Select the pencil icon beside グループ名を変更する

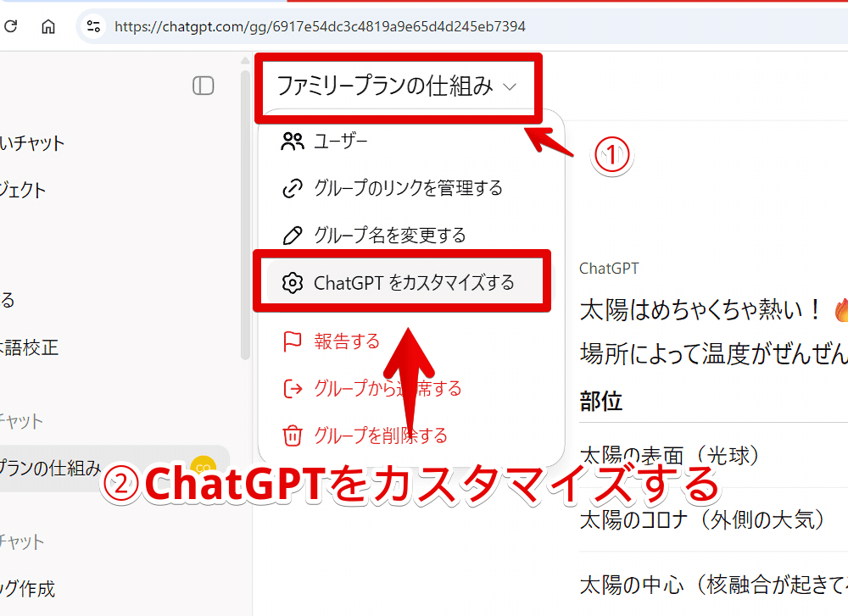(x=293, y=235)
